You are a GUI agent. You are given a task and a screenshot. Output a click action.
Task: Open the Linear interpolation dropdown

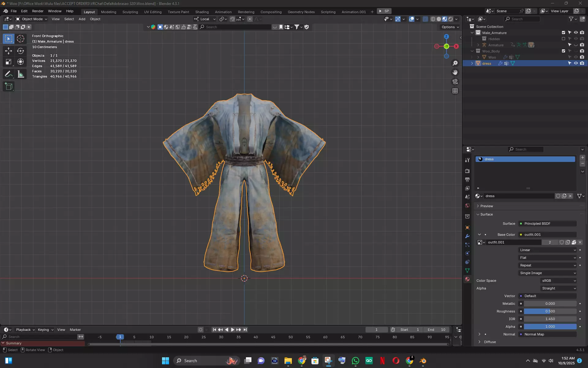(x=548, y=250)
